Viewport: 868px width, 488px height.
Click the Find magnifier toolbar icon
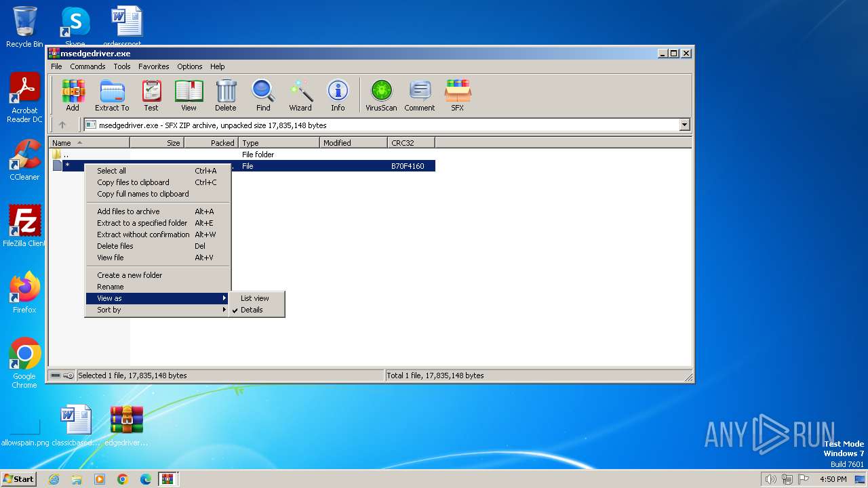[x=263, y=96]
